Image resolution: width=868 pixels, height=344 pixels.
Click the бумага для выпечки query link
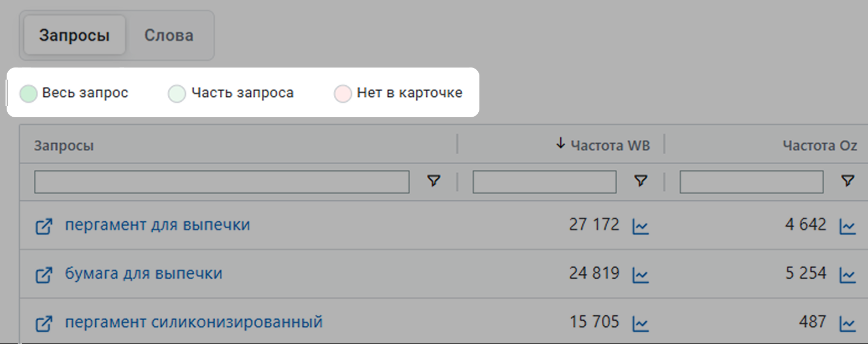(x=144, y=273)
